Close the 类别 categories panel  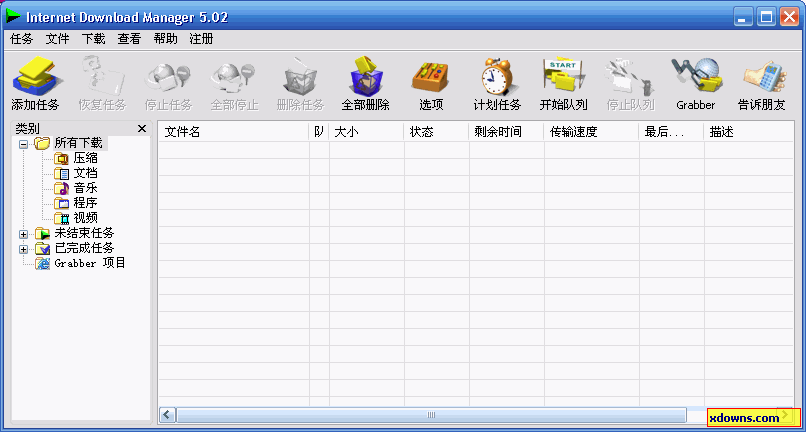[142, 129]
